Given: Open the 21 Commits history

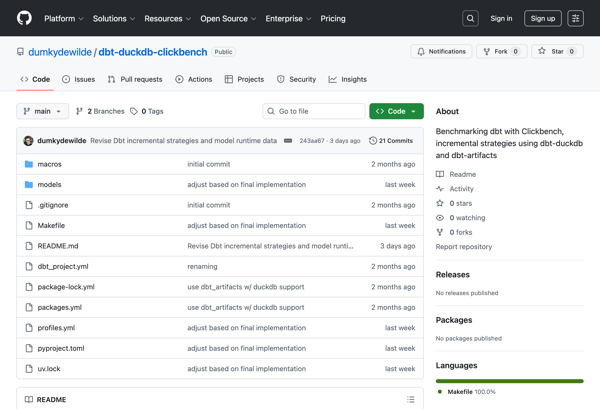Looking at the screenshot, I should coord(391,141).
